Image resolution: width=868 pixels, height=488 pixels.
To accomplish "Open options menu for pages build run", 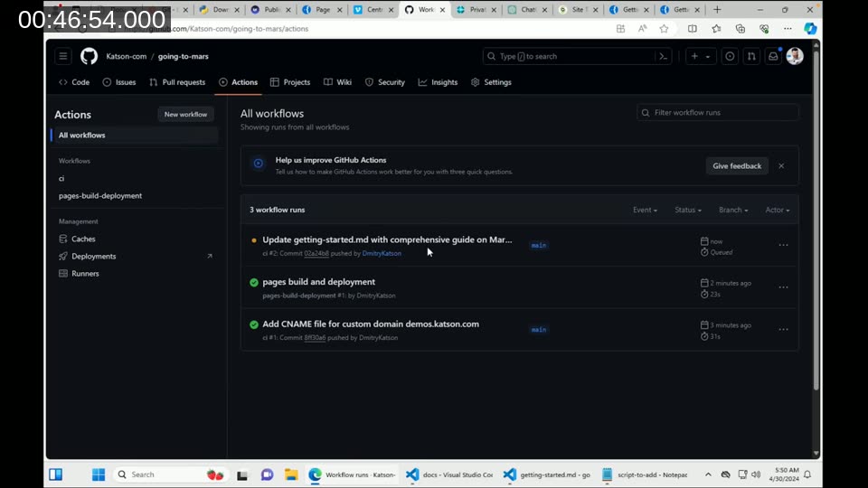I will point(783,287).
